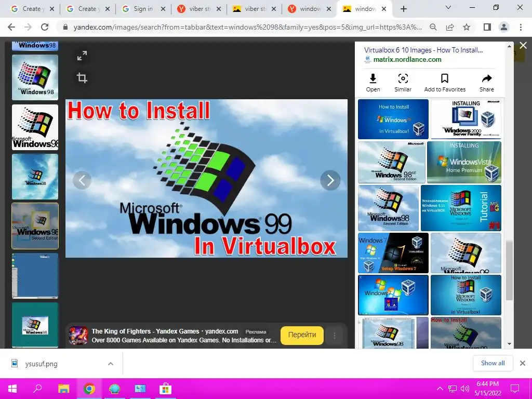Open the matrix.nordlance.com source link
Image resolution: width=532 pixels, height=399 pixels.
coord(407,59)
